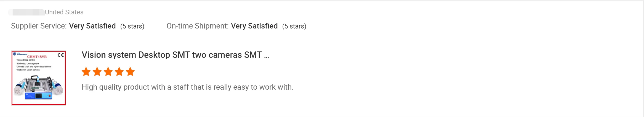Click the 5 stars text after On-time Shipment
This screenshot has width=644, height=117.
click(294, 26)
